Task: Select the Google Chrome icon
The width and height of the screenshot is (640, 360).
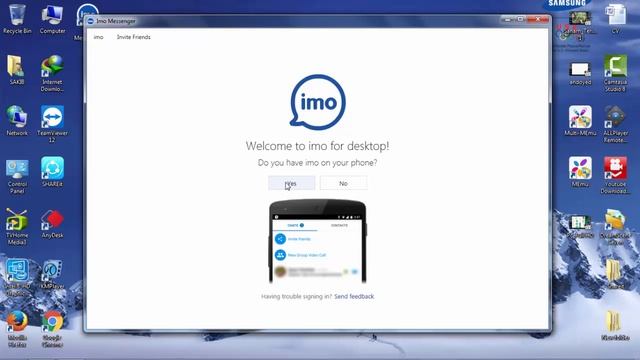Action: coord(52,329)
